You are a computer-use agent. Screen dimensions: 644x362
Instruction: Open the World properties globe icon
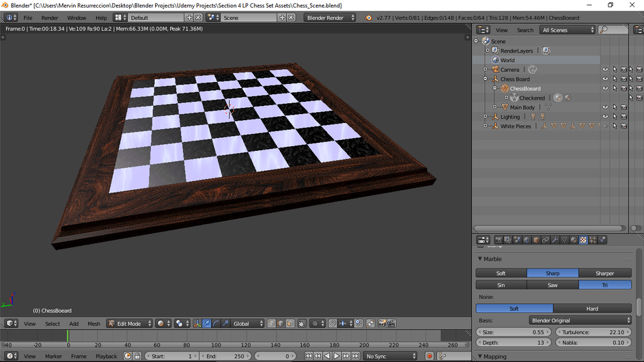tap(527, 240)
